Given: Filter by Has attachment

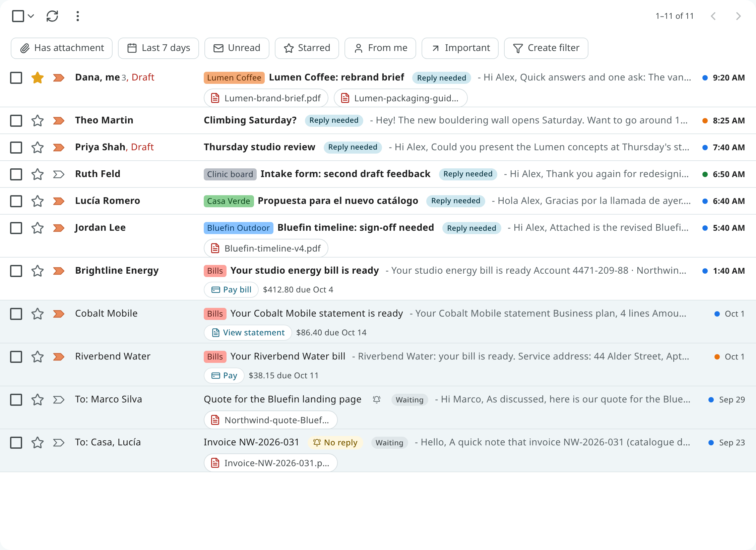Looking at the screenshot, I should (x=62, y=48).
